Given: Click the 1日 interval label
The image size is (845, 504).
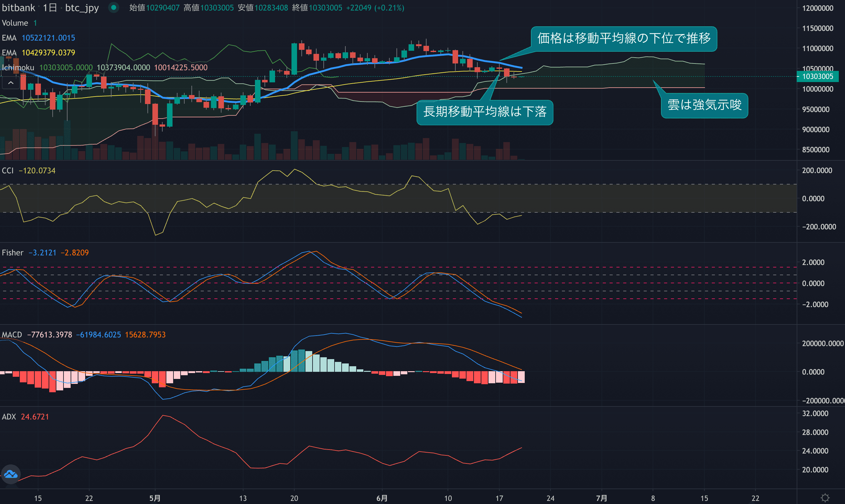Looking at the screenshot, I should pos(50,7).
